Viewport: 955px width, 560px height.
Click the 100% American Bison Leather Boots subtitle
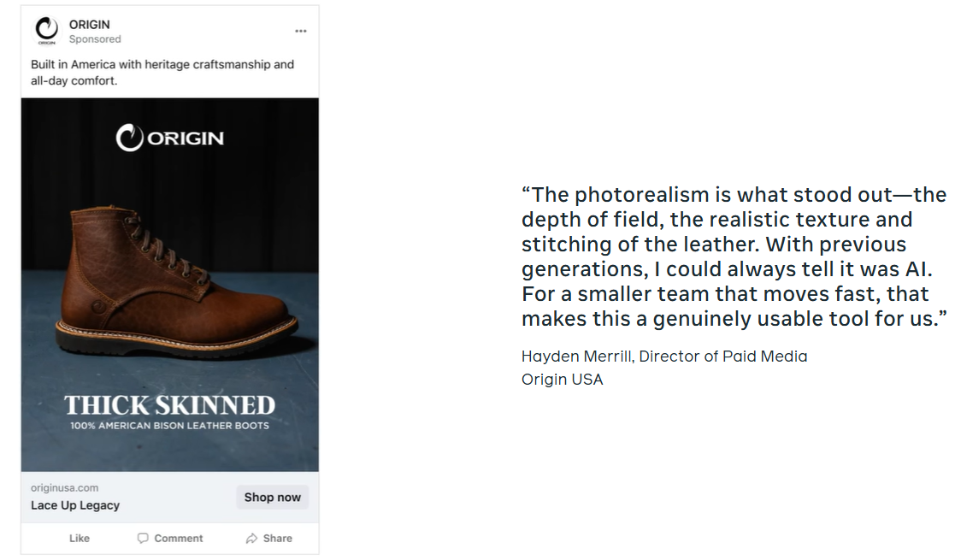169,425
